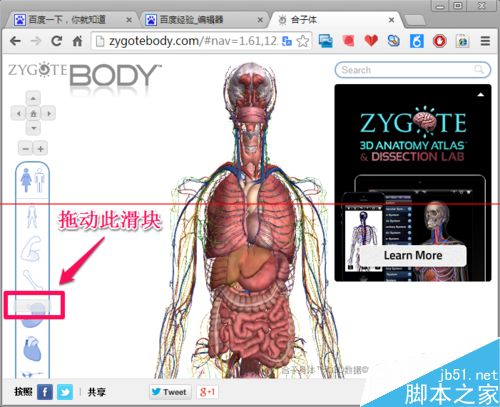Click the heart circulatory layer icon
This screenshot has width=500, height=407.
coord(32,349)
